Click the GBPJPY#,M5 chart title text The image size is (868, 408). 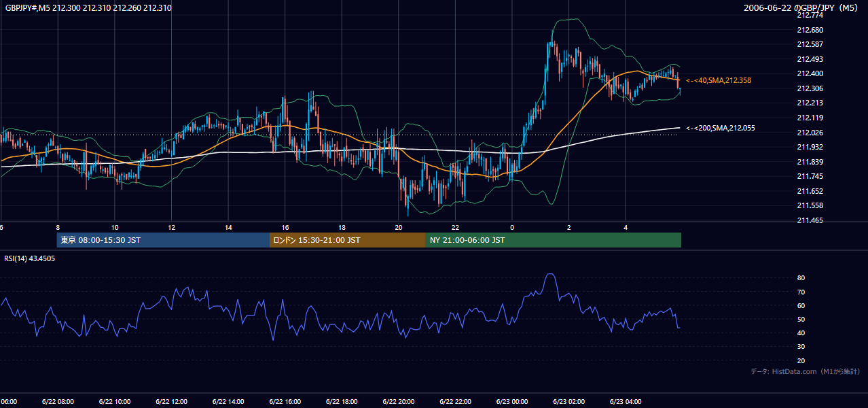(88, 8)
